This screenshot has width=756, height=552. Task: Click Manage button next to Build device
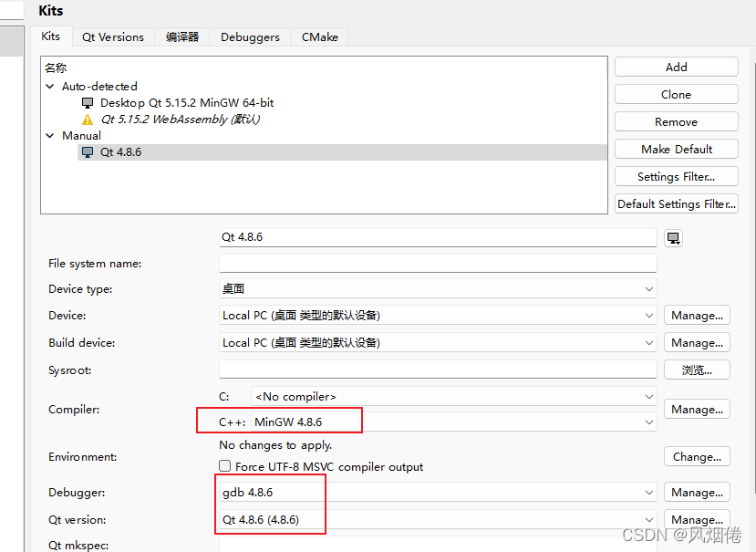pos(697,342)
